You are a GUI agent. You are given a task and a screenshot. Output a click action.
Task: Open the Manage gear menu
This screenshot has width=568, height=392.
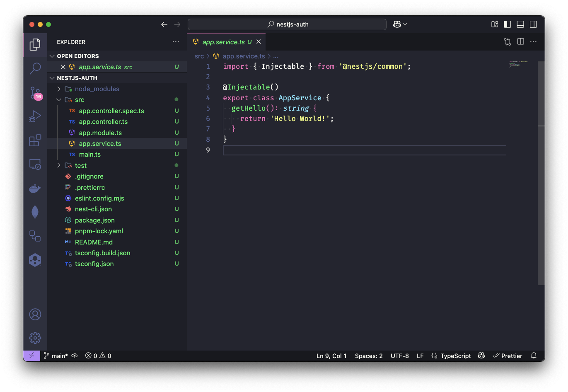(35, 338)
